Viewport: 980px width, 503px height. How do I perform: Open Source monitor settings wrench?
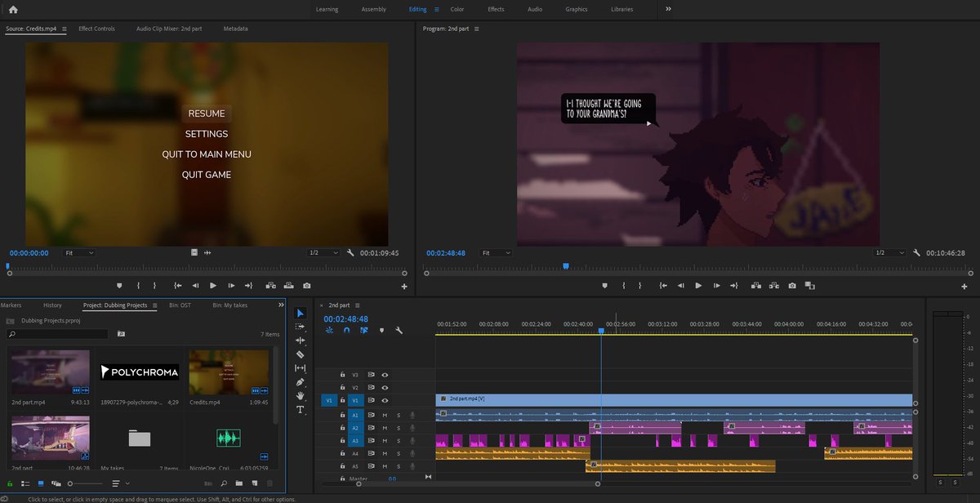(x=350, y=253)
